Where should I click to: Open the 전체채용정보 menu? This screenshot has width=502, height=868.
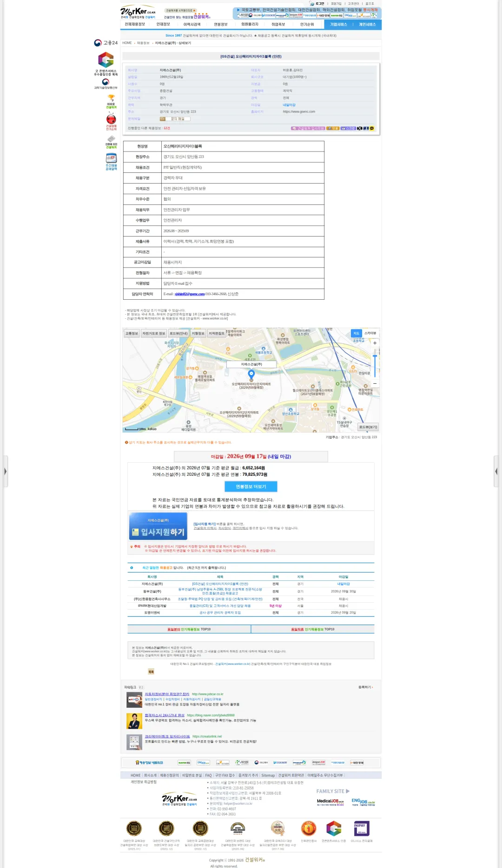point(135,24)
